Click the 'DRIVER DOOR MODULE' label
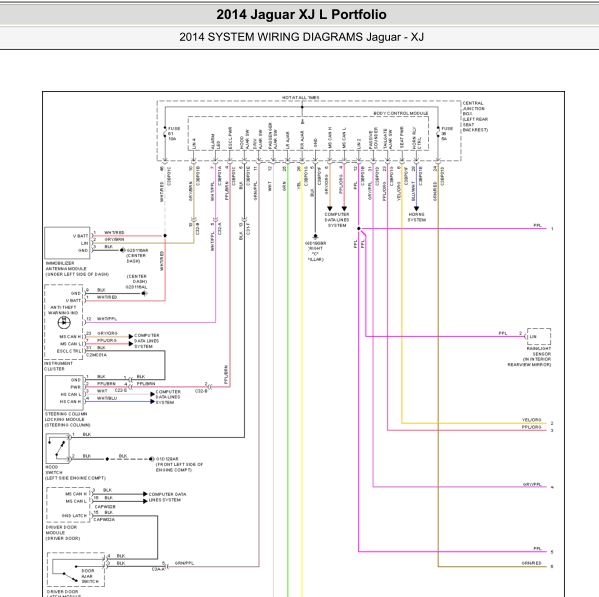Screen dimensions: 599x597 [62, 532]
